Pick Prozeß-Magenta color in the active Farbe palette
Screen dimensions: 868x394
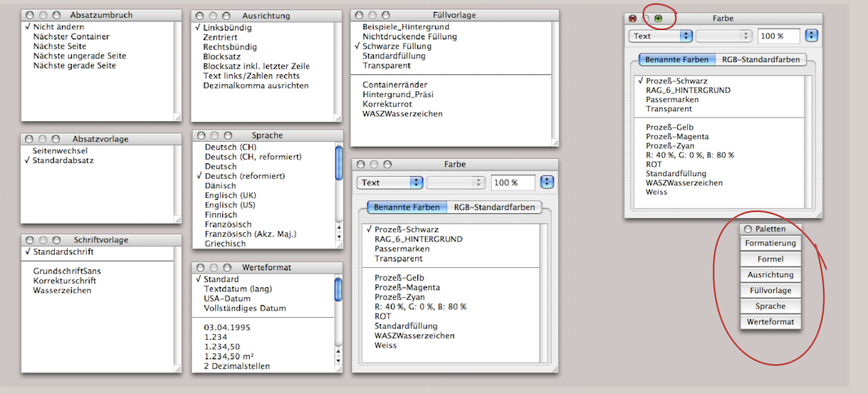tap(677, 137)
